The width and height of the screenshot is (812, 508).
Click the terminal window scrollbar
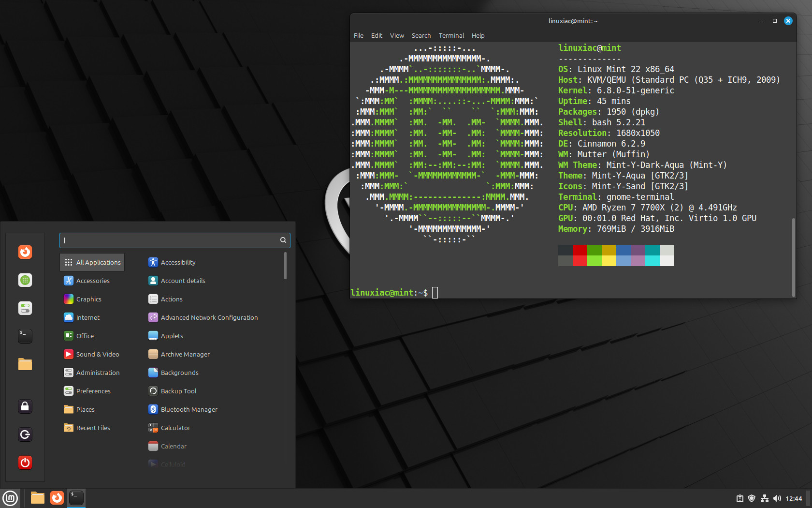tap(793, 257)
